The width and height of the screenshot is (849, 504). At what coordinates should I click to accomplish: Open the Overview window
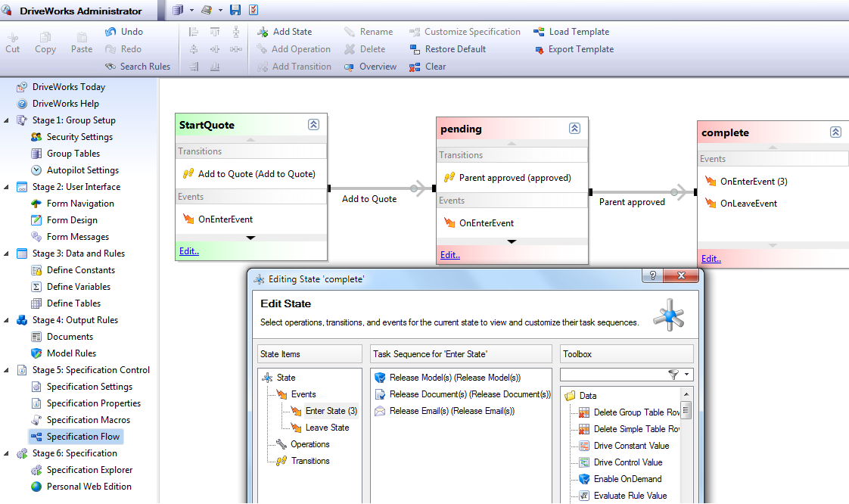click(x=370, y=67)
